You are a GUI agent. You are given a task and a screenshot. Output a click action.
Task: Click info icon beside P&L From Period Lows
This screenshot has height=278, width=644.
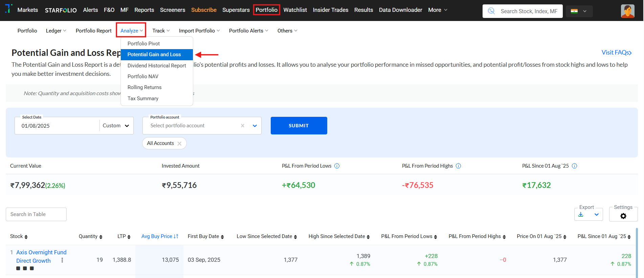tap(337, 166)
